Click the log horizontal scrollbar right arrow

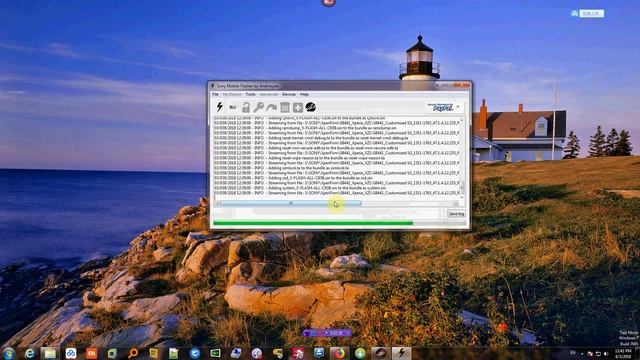coord(456,203)
